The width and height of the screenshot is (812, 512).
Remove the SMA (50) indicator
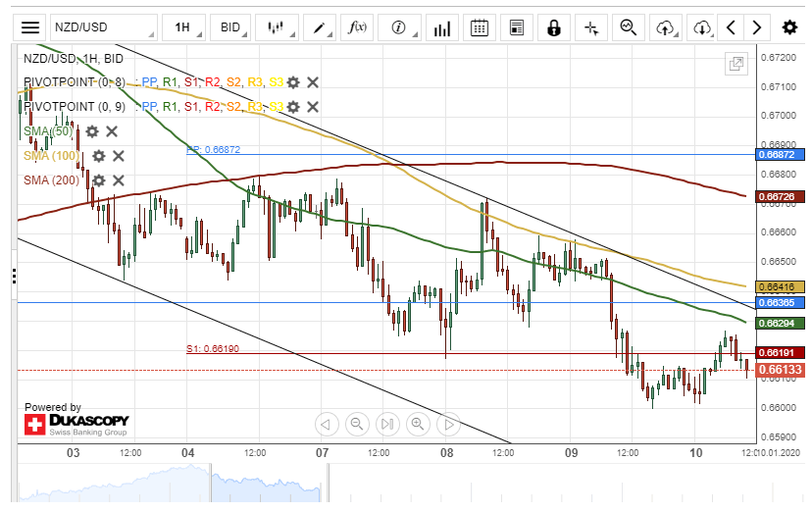pos(112,131)
